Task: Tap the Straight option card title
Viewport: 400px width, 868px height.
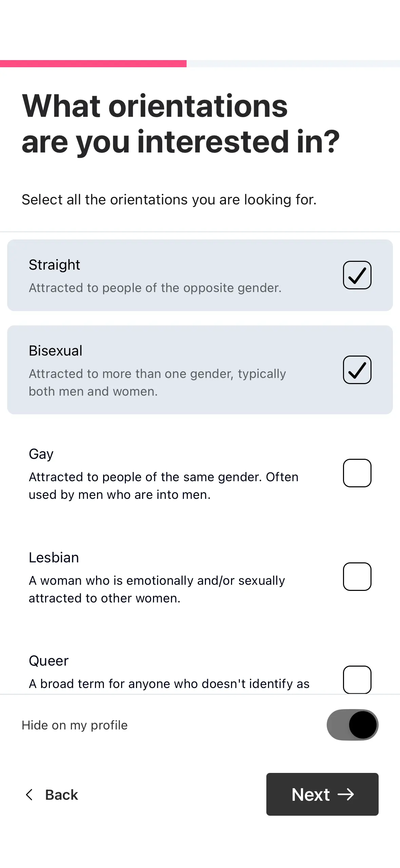Action: pyautogui.click(x=54, y=265)
